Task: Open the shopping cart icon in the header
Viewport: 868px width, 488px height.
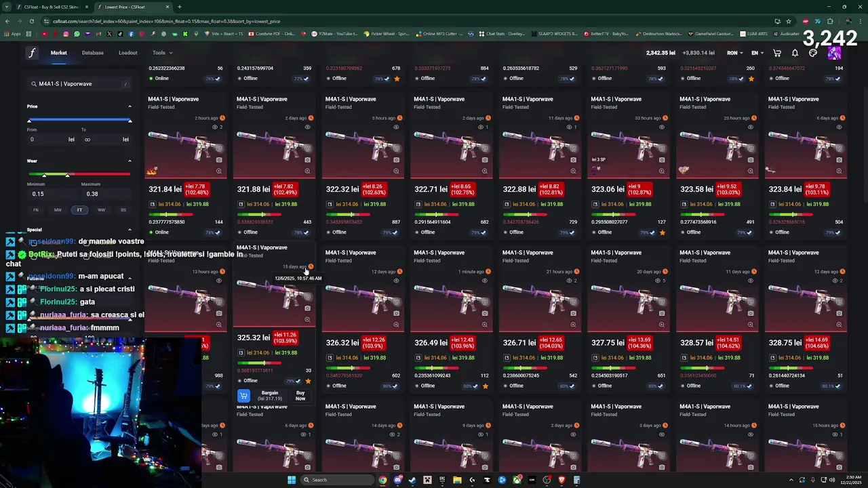Action: pyautogui.click(x=777, y=53)
